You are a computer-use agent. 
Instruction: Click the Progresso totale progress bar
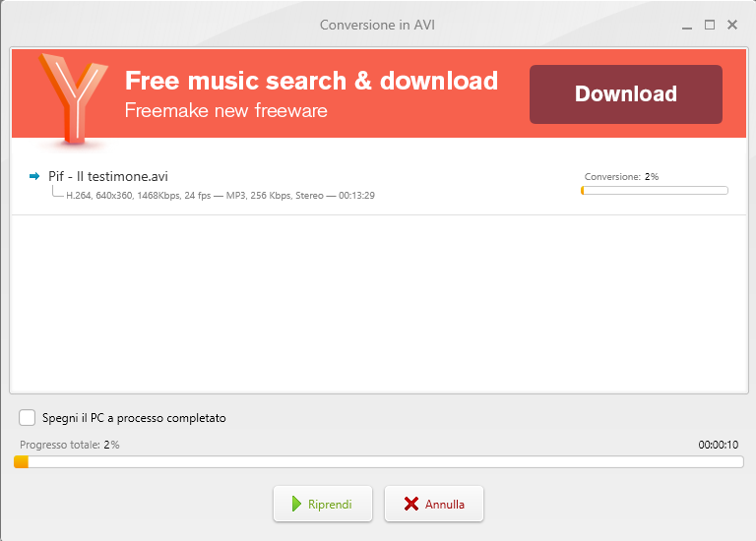(378, 462)
